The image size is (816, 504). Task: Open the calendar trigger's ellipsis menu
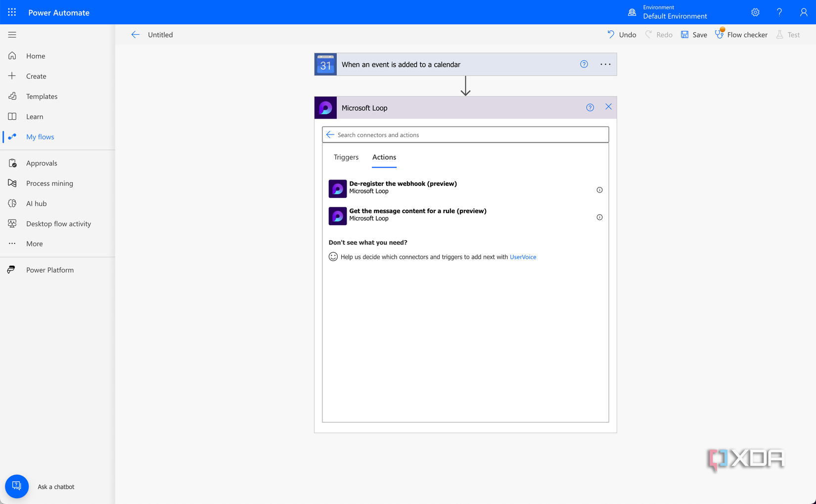605,64
